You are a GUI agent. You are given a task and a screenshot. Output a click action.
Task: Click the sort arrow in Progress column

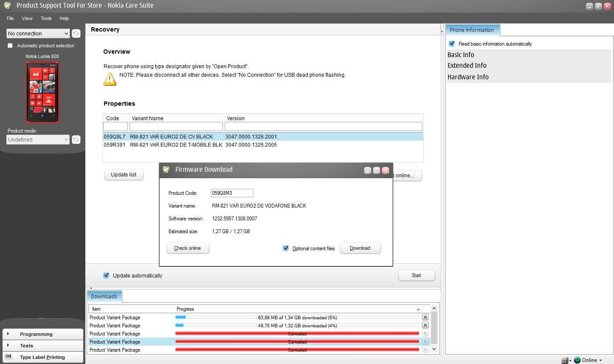pyautogui.click(x=418, y=309)
